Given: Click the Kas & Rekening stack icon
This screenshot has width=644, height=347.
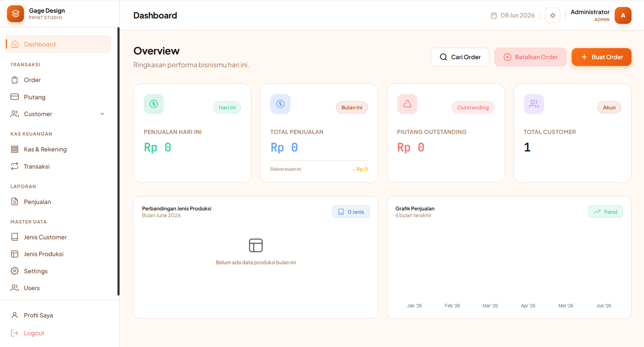Looking at the screenshot, I should (15, 149).
